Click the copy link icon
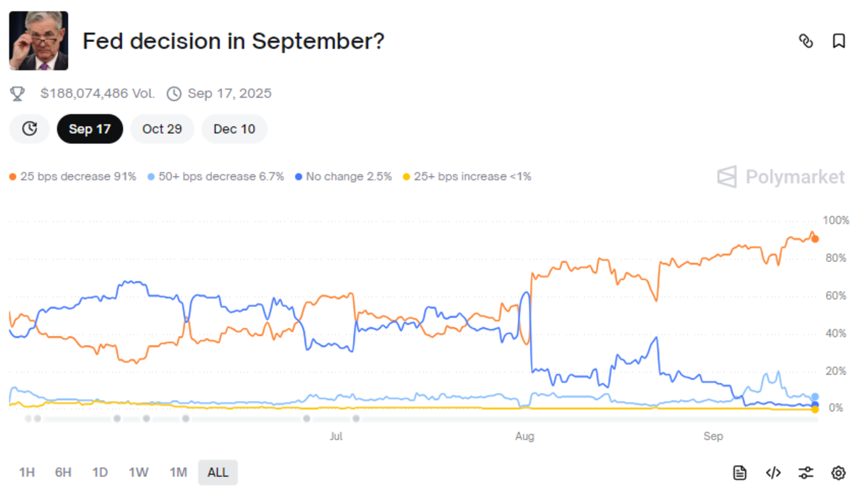 [x=806, y=41]
